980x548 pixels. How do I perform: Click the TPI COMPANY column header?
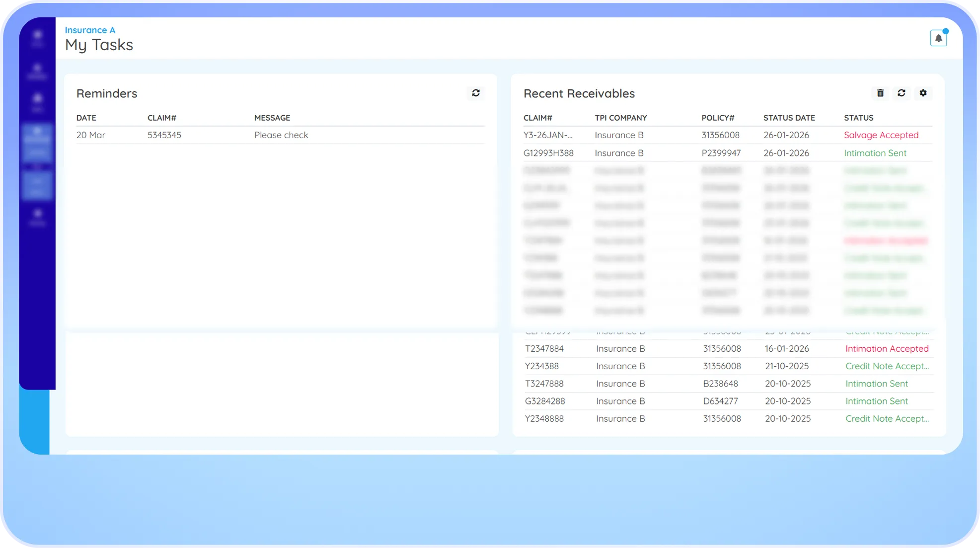621,118
